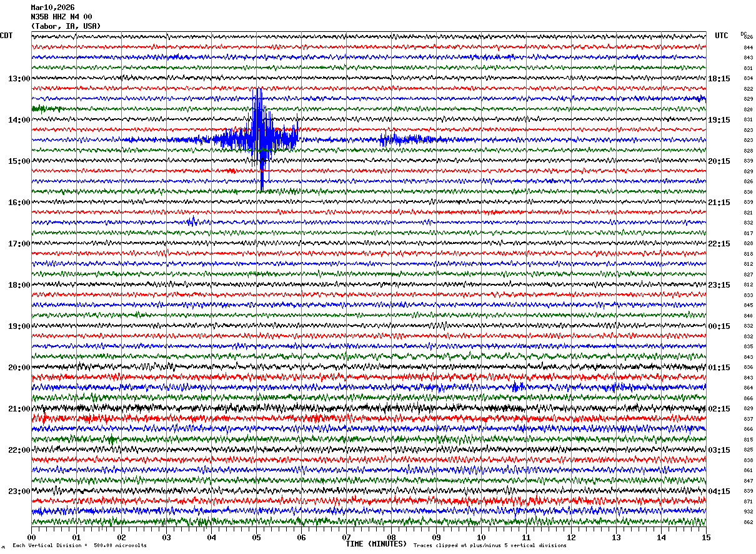
Task: Click the DC offset value 932
Action: point(748,511)
